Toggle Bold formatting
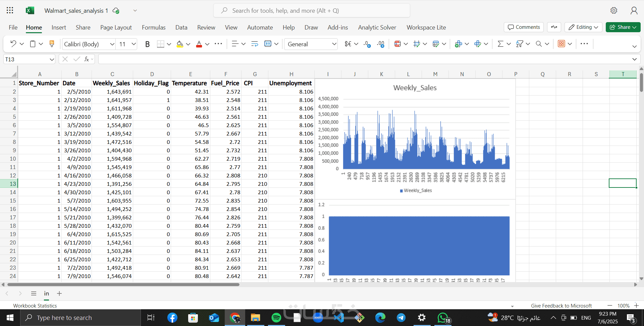The height and width of the screenshot is (326, 644). [147, 44]
